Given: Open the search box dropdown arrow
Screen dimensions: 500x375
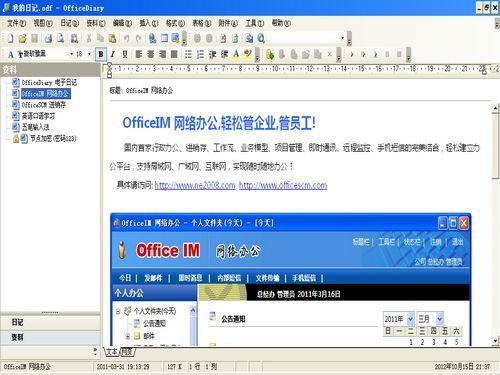Looking at the screenshot, I should point(342,38).
